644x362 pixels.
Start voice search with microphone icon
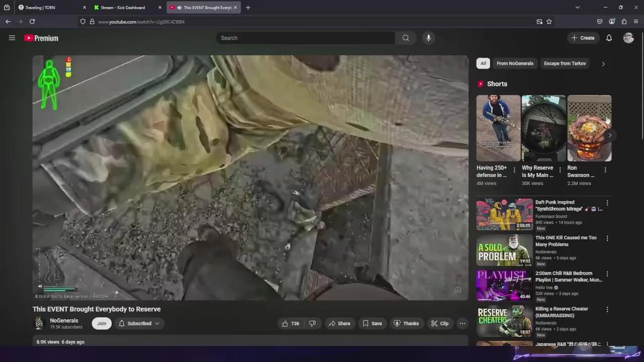(x=428, y=38)
